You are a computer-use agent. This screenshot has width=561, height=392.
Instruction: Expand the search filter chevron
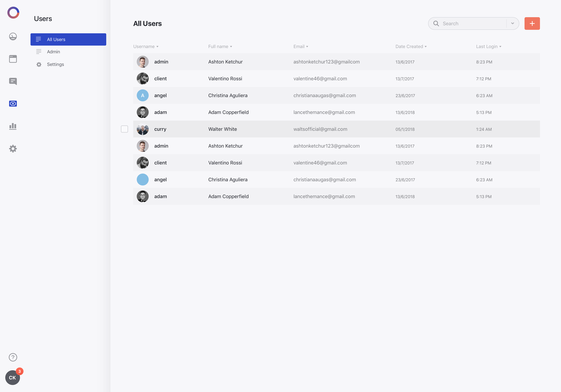click(x=512, y=23)
